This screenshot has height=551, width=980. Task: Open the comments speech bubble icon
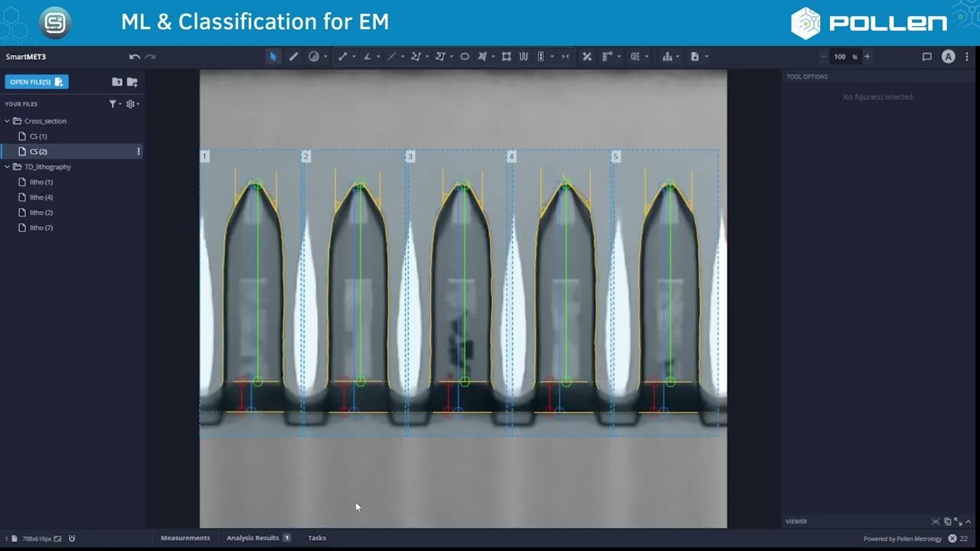click(x=926, y=57)
